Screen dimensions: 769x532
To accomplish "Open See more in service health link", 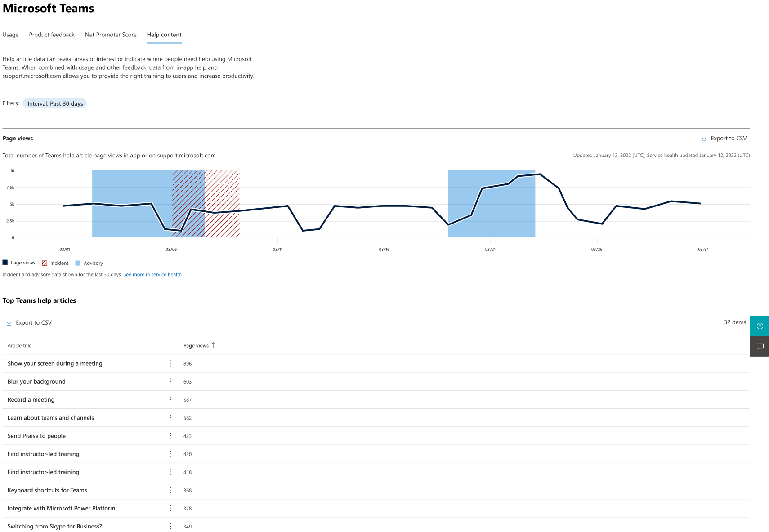I will [152, 274].
